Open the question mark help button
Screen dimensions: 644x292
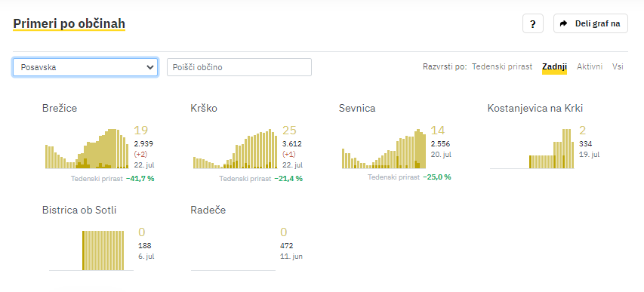(x=533, y=23)
